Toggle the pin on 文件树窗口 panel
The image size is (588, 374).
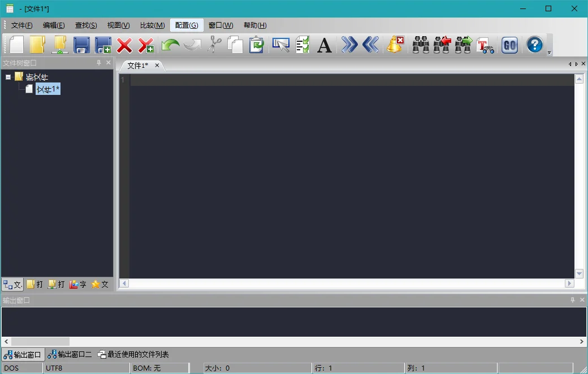(99, 63)
